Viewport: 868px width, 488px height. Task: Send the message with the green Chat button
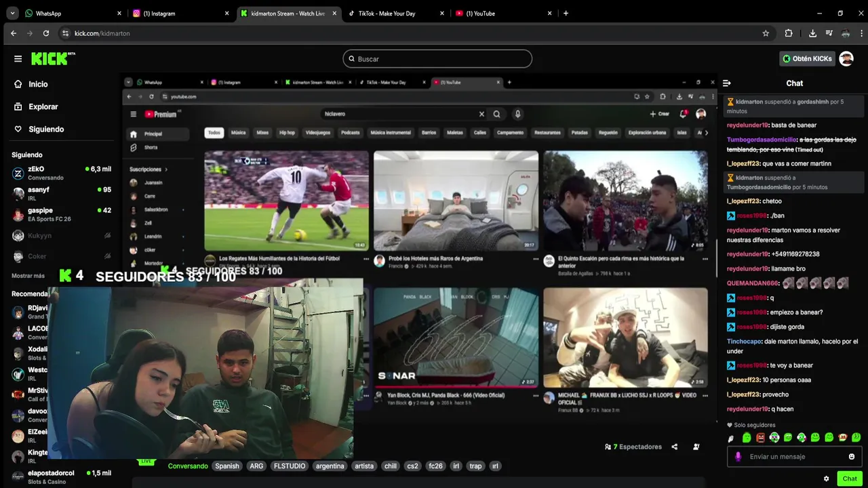[850, 479]
